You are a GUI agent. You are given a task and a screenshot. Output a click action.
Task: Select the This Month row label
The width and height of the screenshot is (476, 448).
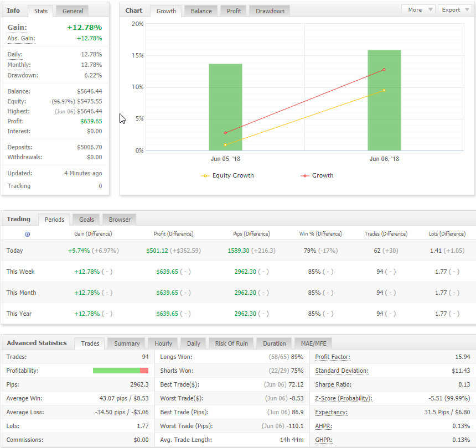click(x=21, y=293)
